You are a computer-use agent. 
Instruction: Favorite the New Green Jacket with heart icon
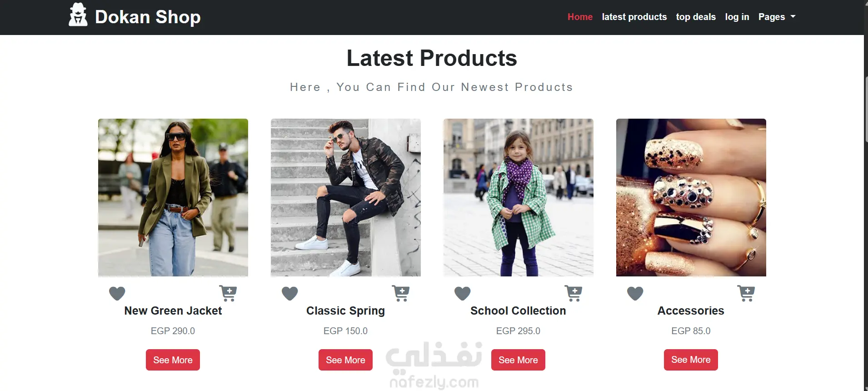tap(117, 293)
